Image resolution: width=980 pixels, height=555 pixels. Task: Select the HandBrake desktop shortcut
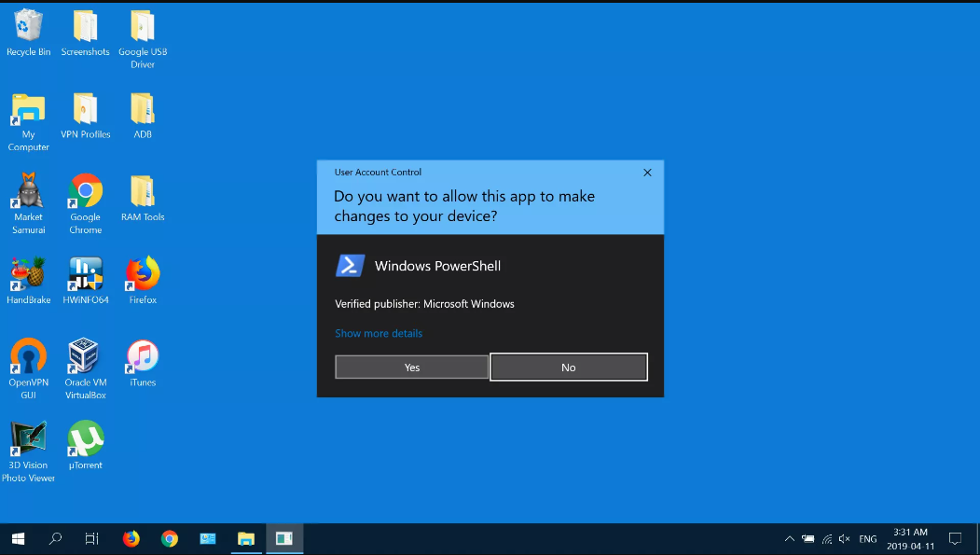[28, 281]
